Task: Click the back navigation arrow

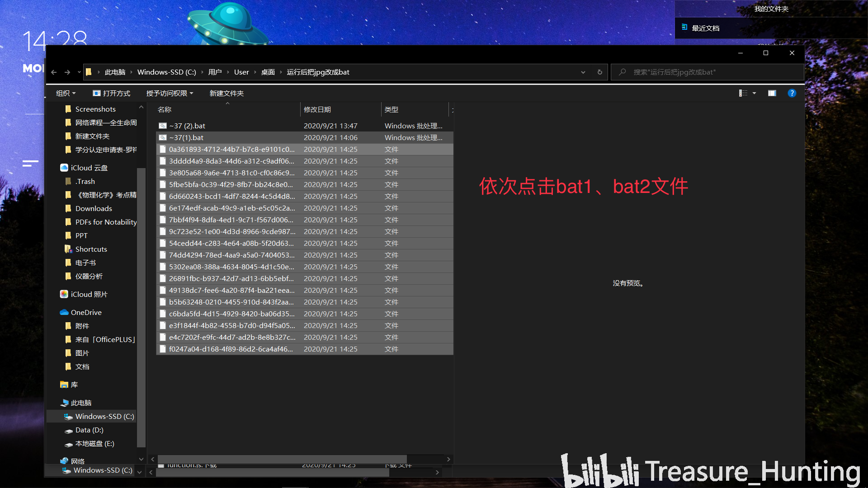Action: (x=54, y=72)
